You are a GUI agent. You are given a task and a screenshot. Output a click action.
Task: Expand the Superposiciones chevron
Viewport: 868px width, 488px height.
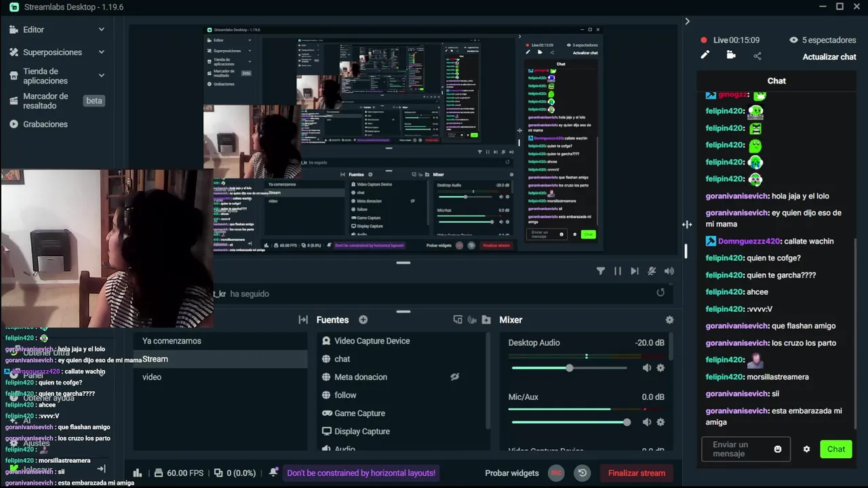[x=101, y=52]
